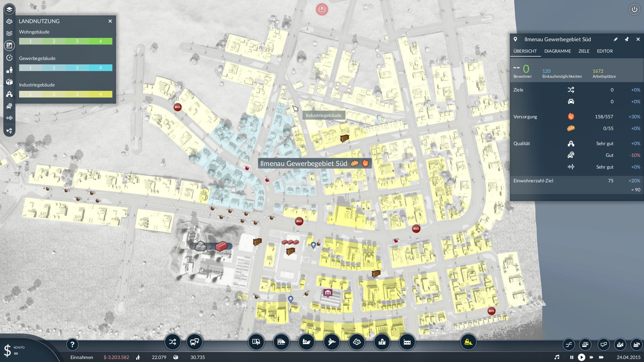Open the airport plane construction menu
The height and width of the screenshot is (362, 644).
click(331, 342)
